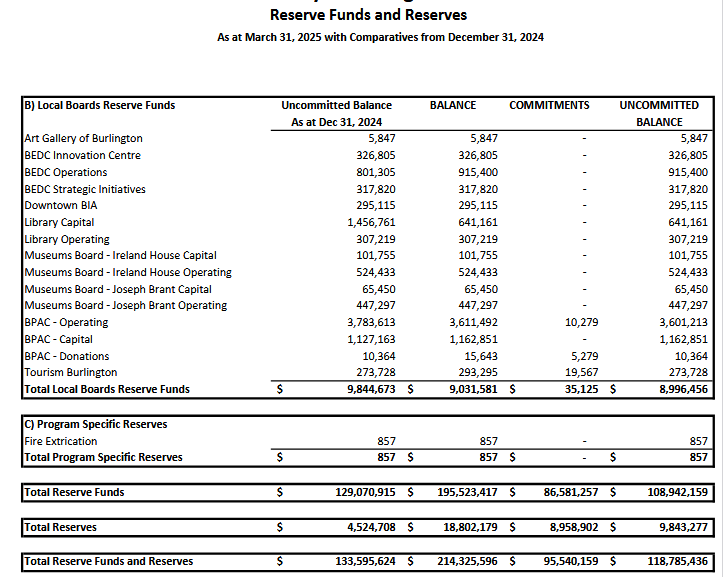Image resolution: width=723 pixels, height=577 pixels.
Task: Select 'Museums Board - Ireland House Capital' label
Action: pos(120,256)
